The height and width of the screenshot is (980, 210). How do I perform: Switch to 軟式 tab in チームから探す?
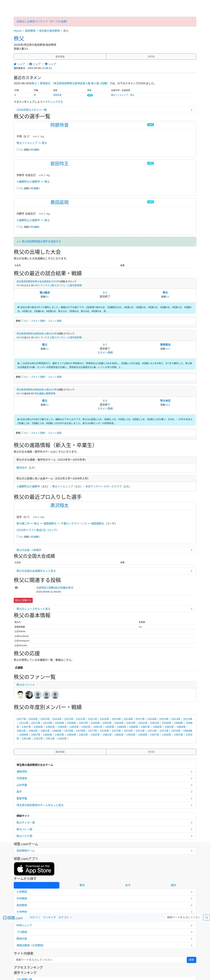pos(82,885)
